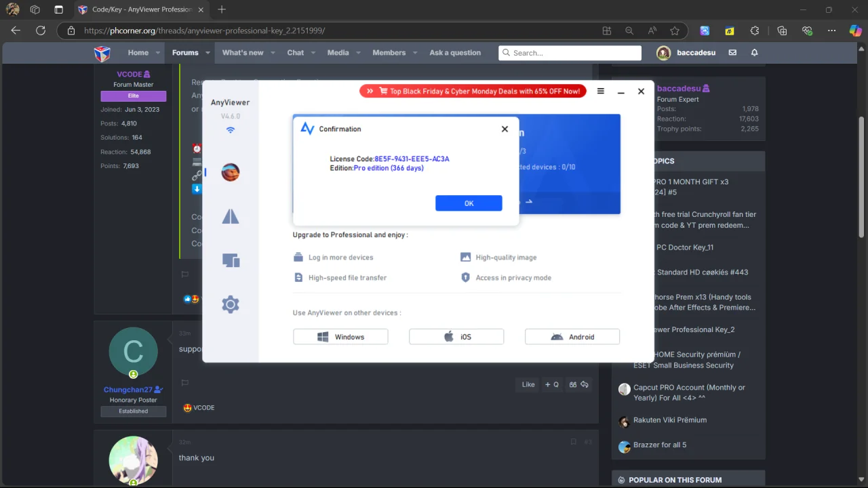Open the forum inbox envelope icon
Viewport: 868px width, 488px height.
tap(732, 53)
